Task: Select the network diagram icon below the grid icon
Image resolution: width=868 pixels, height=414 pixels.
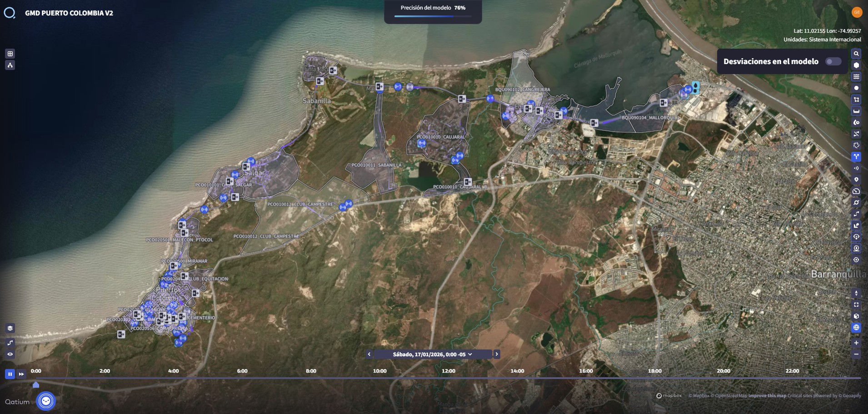Action: pos(10,65)
